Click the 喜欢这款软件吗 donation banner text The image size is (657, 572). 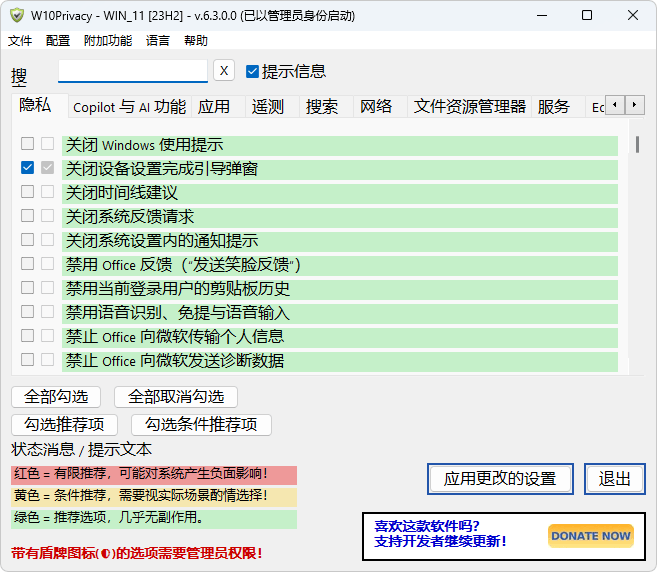[x=440, y=533]
